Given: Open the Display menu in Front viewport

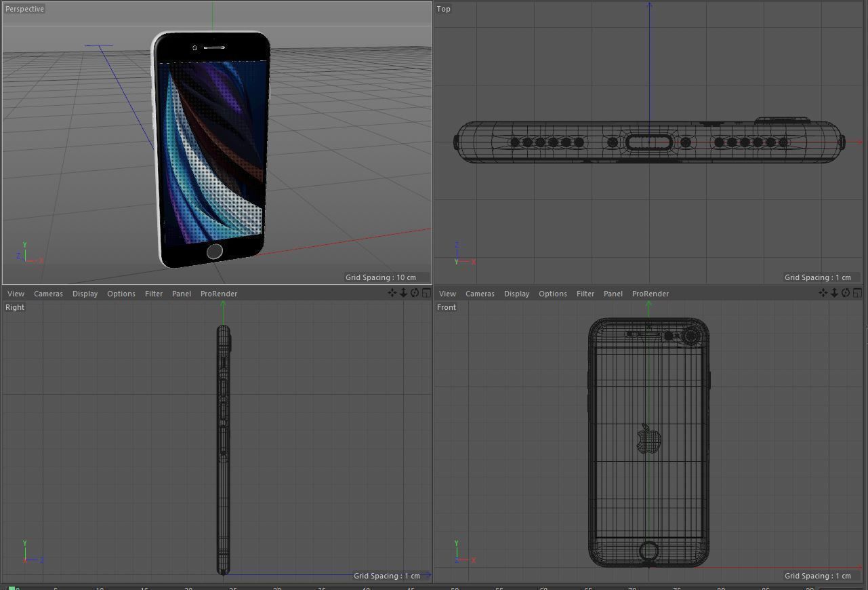Looking at the screenshot, I should pyautogui.click(x=516, y=294).
